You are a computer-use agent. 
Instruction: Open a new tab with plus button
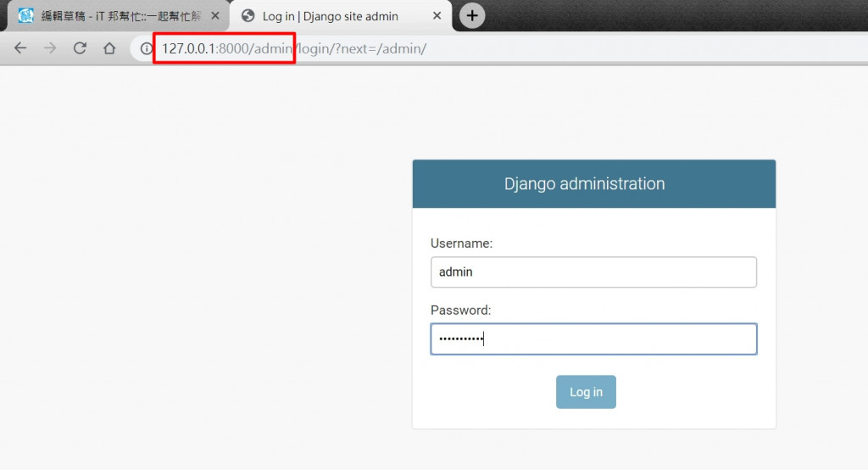pyautogui.click(x=471, y=15)
